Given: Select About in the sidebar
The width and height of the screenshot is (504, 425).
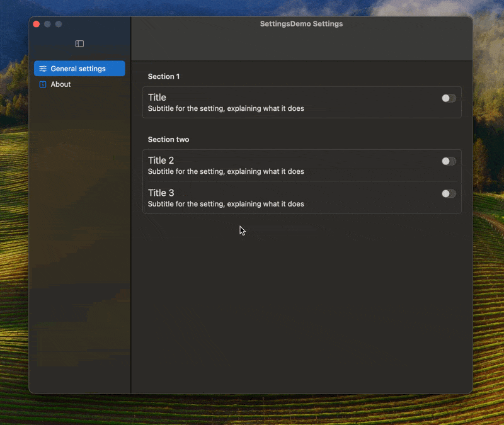Looking at the screenshot, I should tap(60, 84).
